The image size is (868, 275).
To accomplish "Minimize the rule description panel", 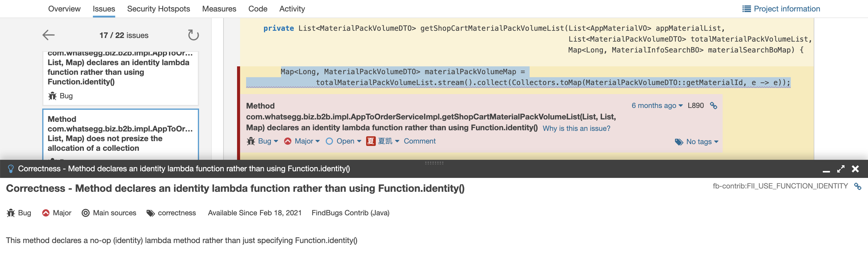I will coord(826,169).
